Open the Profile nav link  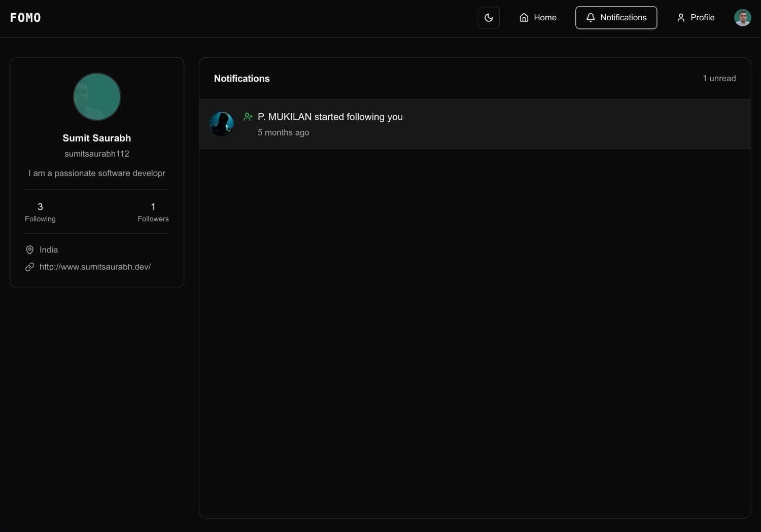click(x=696, y=18)
